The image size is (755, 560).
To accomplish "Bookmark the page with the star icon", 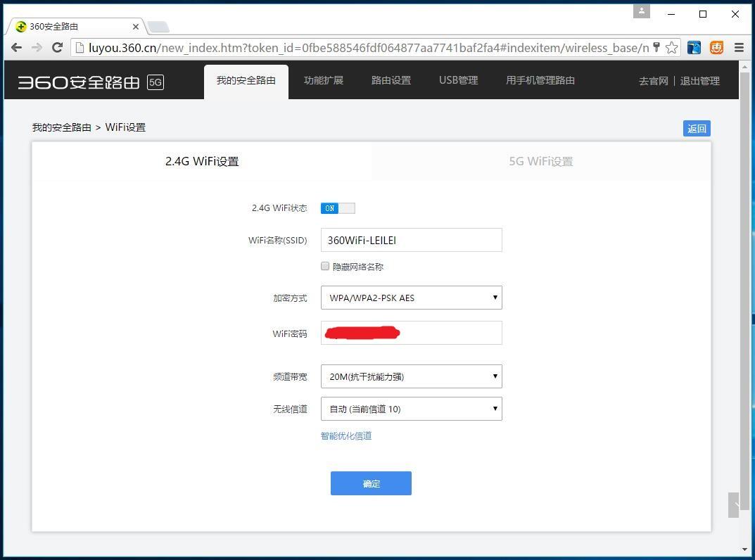I will tap(671, 47).
